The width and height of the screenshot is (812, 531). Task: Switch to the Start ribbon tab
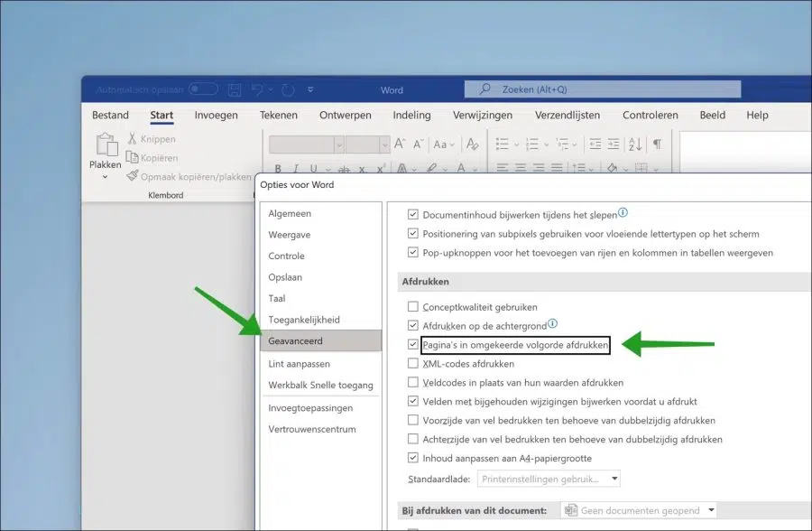[161, 115]
